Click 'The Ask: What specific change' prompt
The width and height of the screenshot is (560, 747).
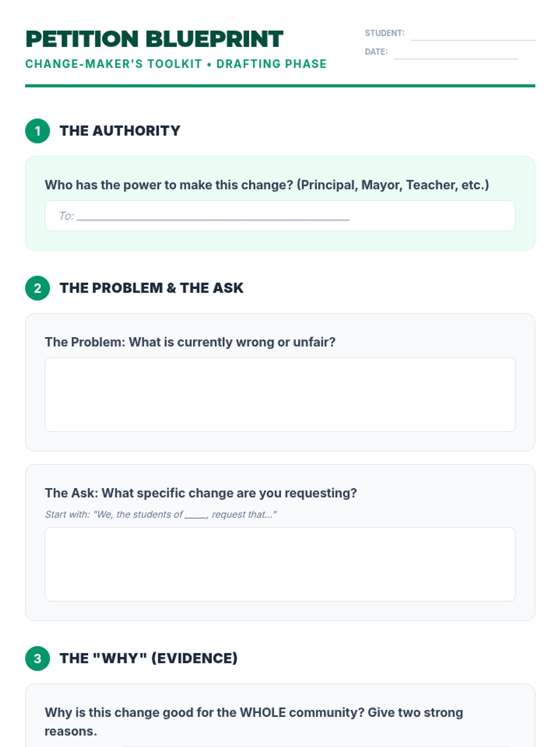point(201,493)
